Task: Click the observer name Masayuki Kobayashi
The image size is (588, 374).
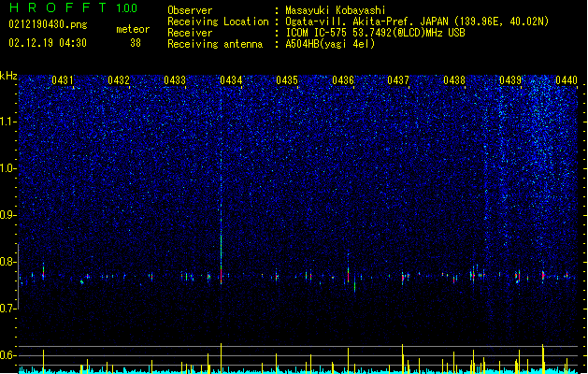Action: click(x=336, y=10)
